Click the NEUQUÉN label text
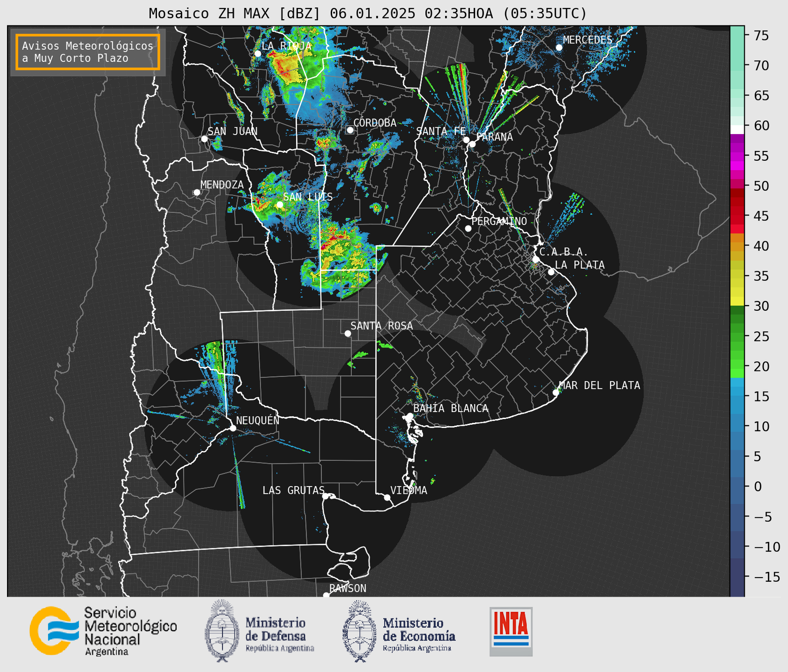The image size is (788, 672). (x=258, y=420)
